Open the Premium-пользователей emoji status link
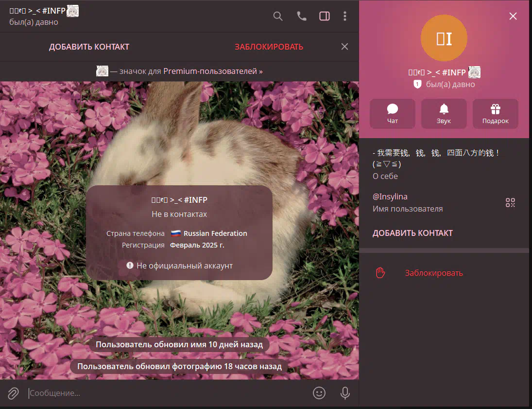 213,71
